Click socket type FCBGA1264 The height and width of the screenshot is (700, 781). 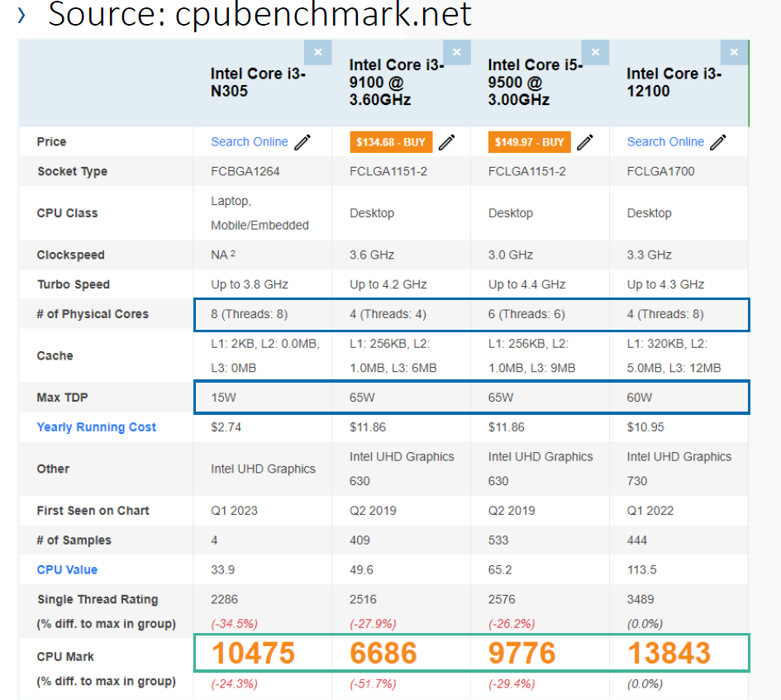click(x=245, y=171)
